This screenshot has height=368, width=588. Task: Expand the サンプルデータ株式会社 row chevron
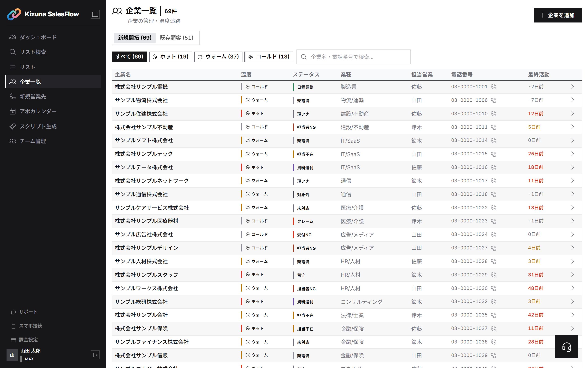(573, 167)
